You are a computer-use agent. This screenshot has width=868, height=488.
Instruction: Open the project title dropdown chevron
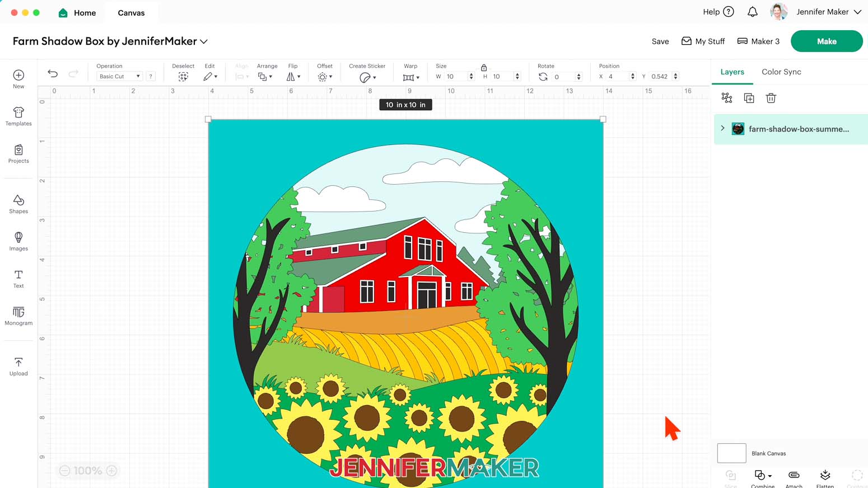click(204, 41)
